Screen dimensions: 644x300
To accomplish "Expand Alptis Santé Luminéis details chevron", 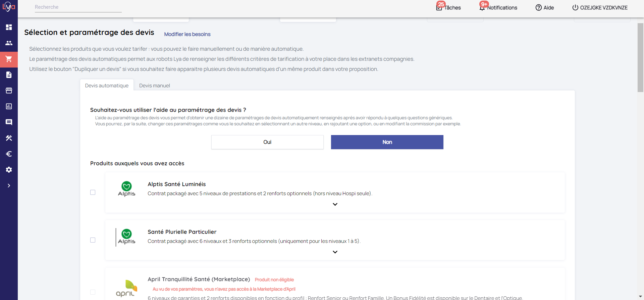I will click(x=335, y=204).
